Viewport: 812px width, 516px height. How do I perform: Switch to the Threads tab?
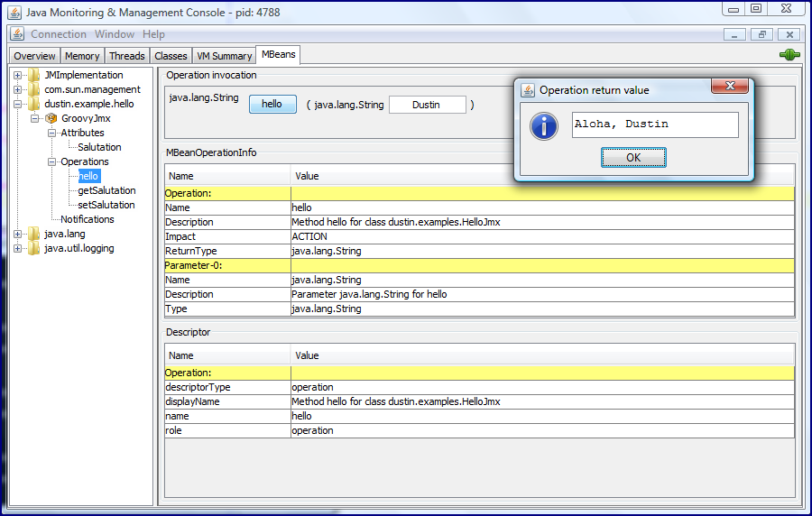127,56
